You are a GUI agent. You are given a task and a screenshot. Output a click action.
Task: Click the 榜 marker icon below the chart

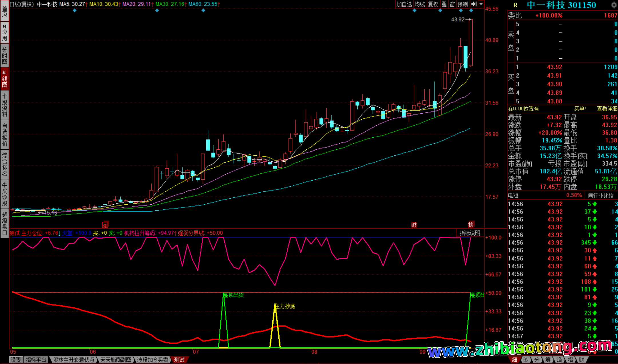click(471, 225)
